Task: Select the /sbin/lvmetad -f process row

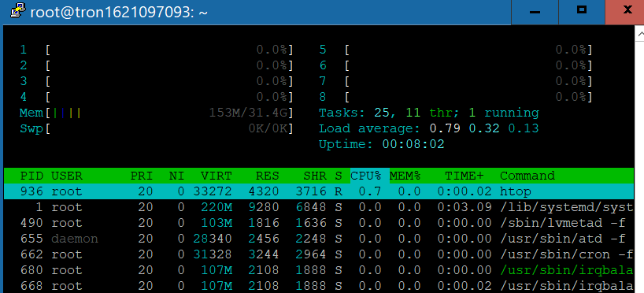Action: point(319,223)
